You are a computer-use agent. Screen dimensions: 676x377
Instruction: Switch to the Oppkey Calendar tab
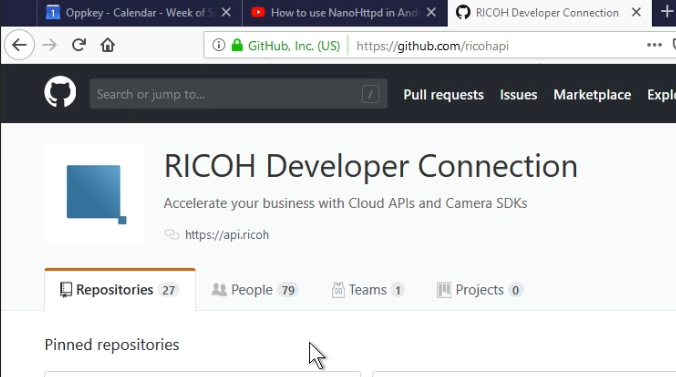click(140, 13)
